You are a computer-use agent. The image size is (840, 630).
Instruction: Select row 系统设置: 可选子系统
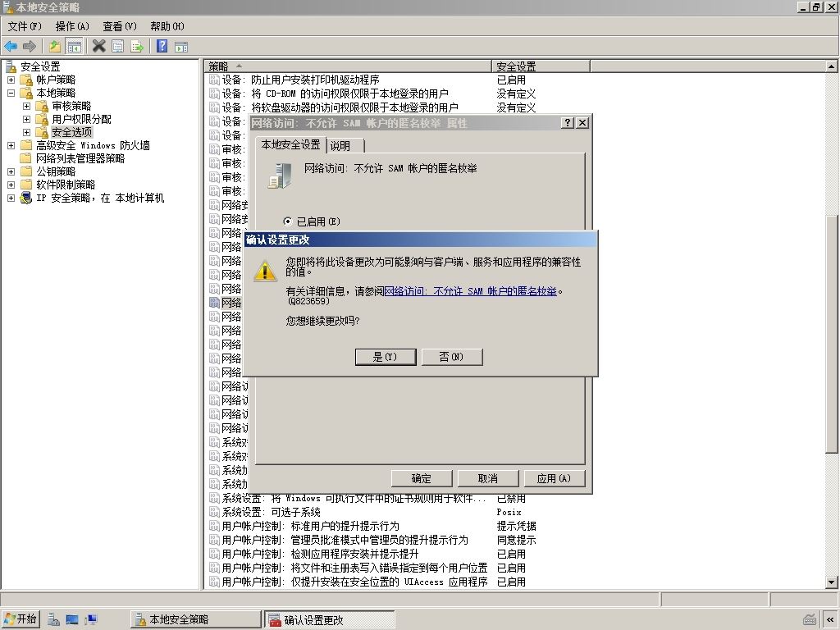pos(271,512)
